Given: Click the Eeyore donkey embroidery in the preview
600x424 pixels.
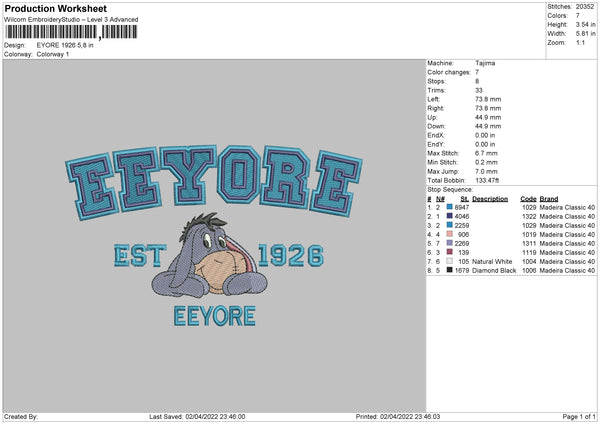Looking at the screenshot, I should point(210,256).
